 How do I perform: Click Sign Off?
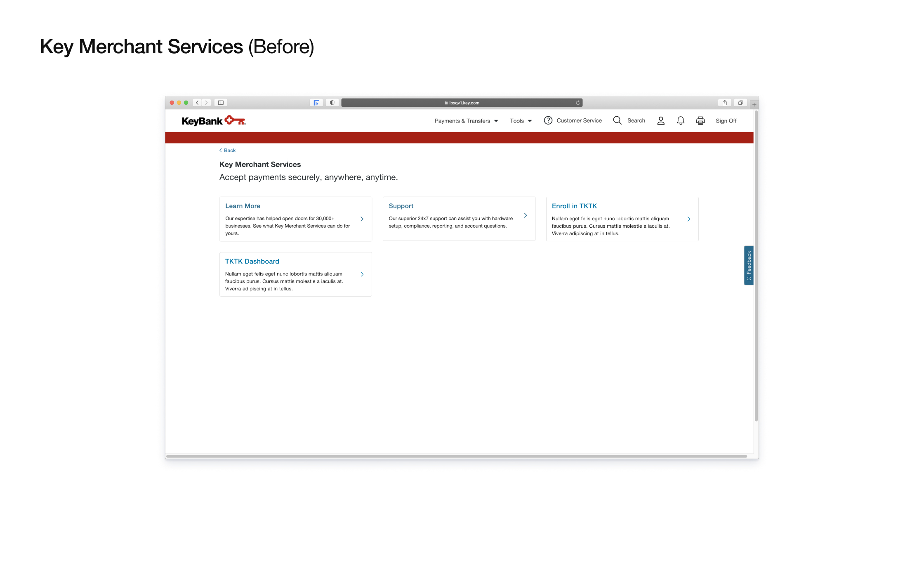(726, 121)
